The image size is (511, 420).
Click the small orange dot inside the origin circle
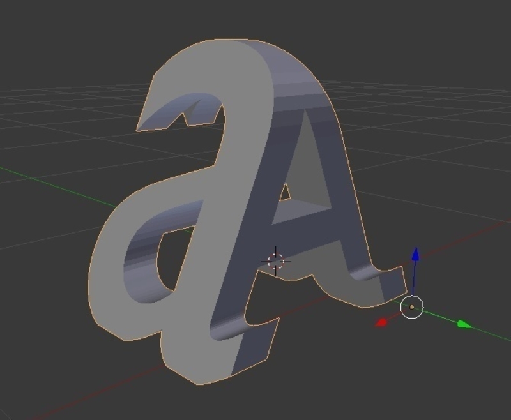tap(411, 308)
